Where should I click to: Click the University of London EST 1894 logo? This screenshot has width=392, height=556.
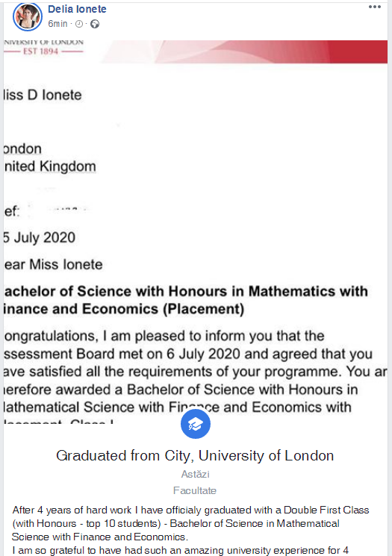pos(43,47)
